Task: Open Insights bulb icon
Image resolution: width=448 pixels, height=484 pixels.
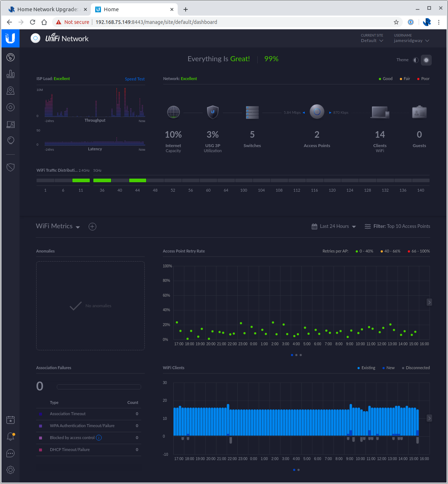Action: [10, 140]
